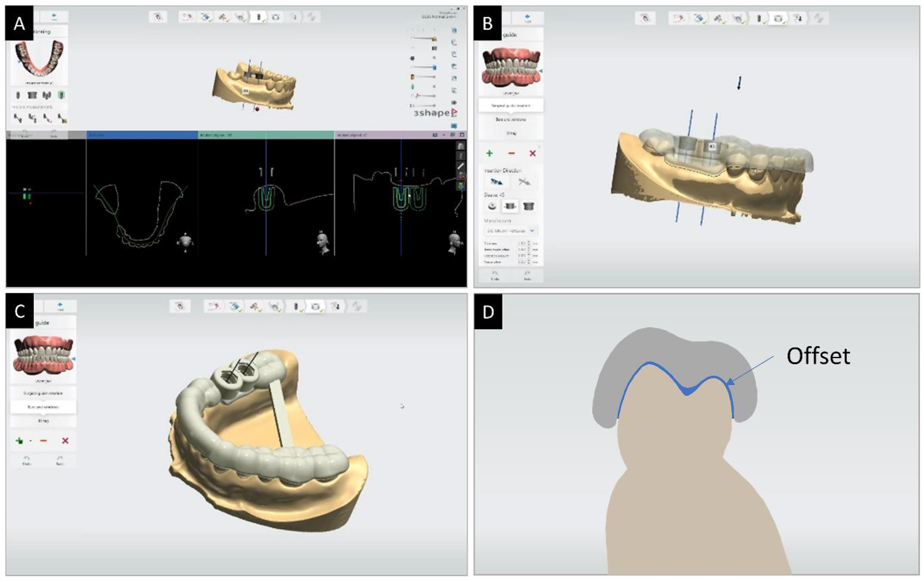
Task: Click the implant step icon in panel B's toolbar
Action: pos(759,18)
